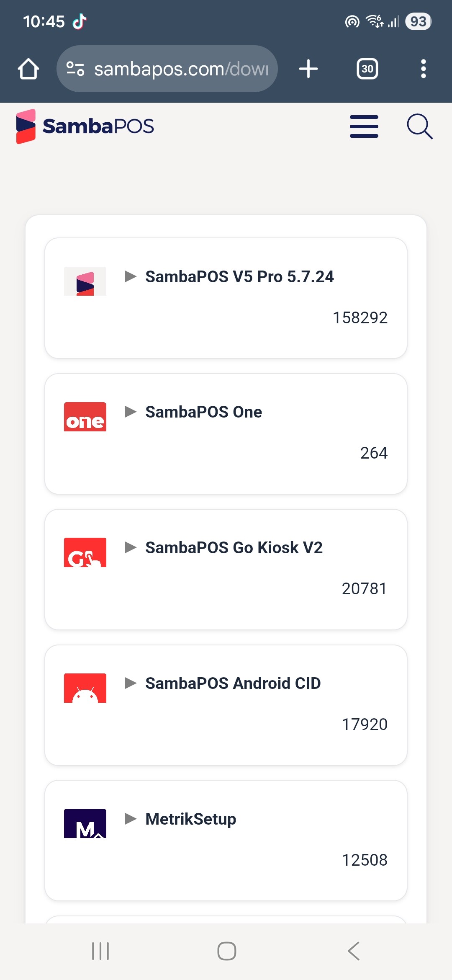Tap the MetrikSetup M icon
The image size is (452, 980).
85,824
